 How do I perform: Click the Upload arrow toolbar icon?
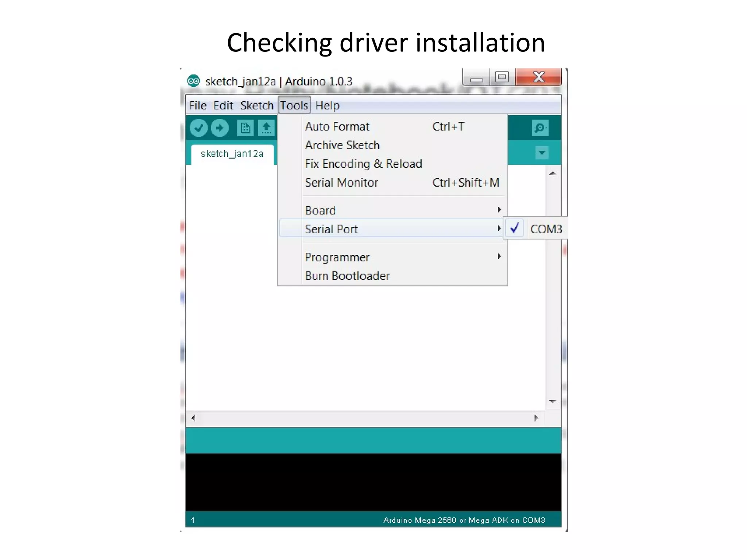pos(220,128)
